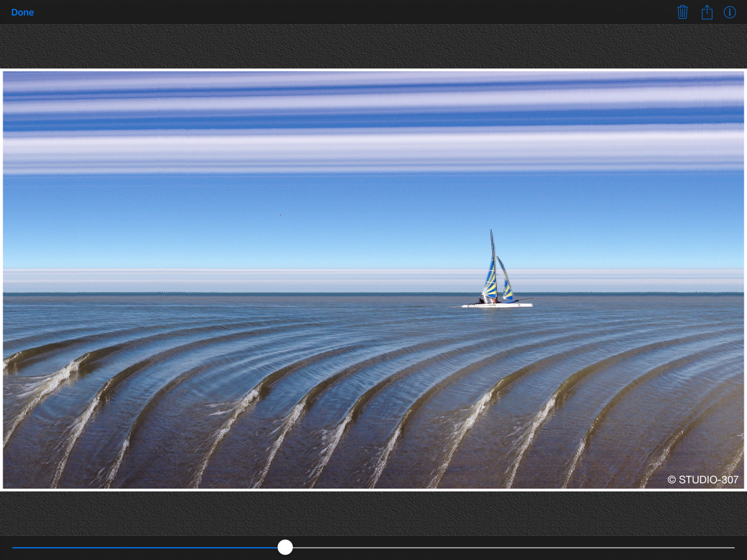747x560 pixels.
Task: Click the white slider thumb
Action: [285, 547]
